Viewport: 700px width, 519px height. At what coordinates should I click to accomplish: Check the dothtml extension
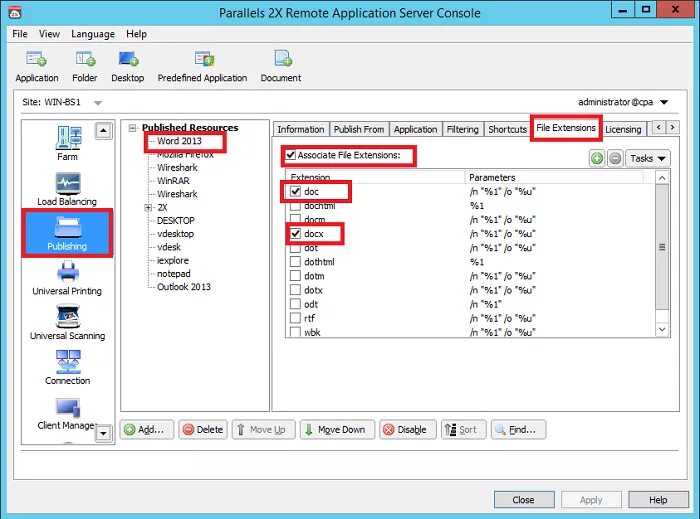click(295, 262)
